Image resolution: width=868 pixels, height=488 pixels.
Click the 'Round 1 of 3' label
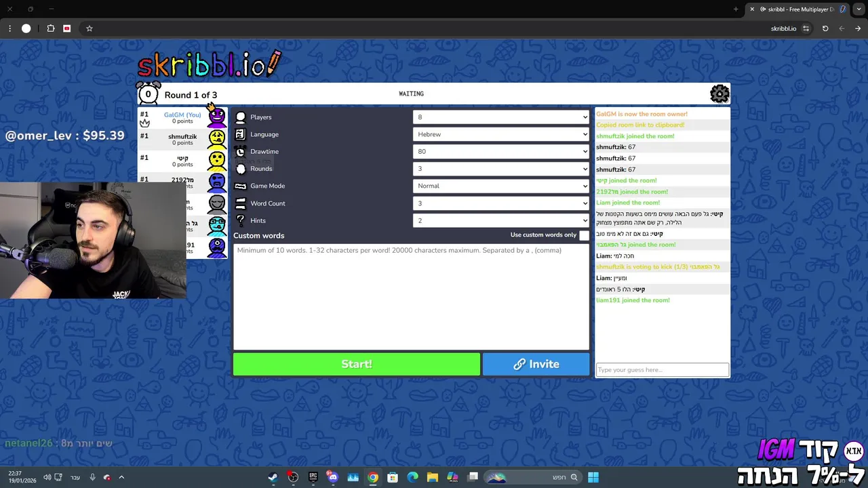pos(191,95)
